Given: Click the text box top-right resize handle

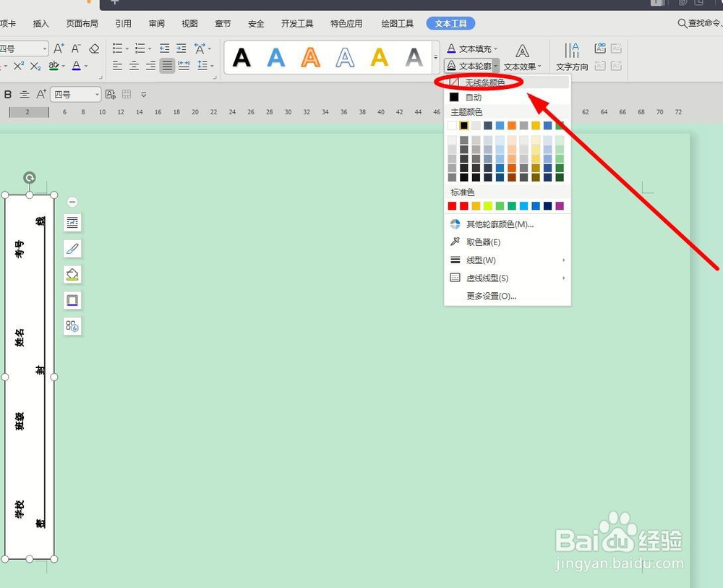Looking at the screenshot, I should (54, 195).
